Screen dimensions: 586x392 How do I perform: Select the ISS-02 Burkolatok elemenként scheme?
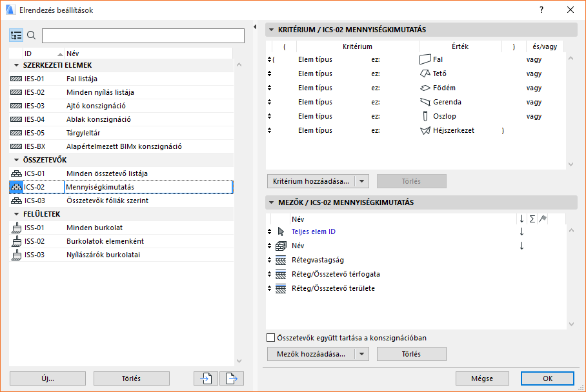pos(105,241)
